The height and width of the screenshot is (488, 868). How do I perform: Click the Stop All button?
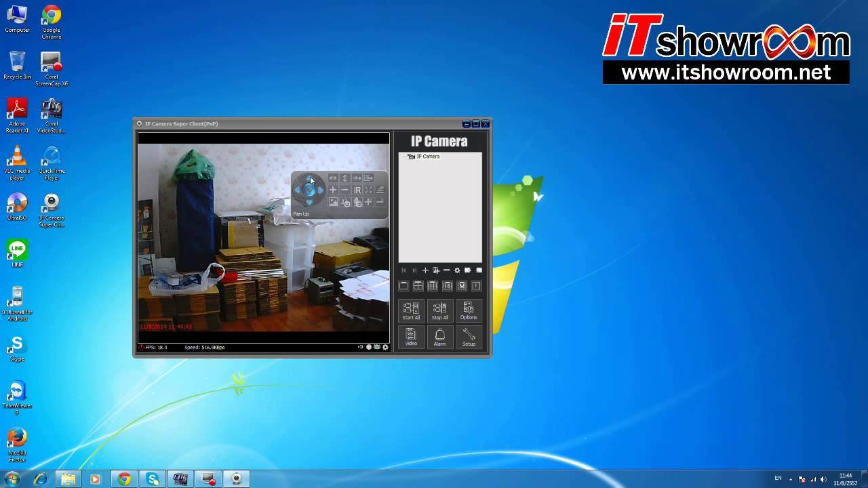pos(440,311)
